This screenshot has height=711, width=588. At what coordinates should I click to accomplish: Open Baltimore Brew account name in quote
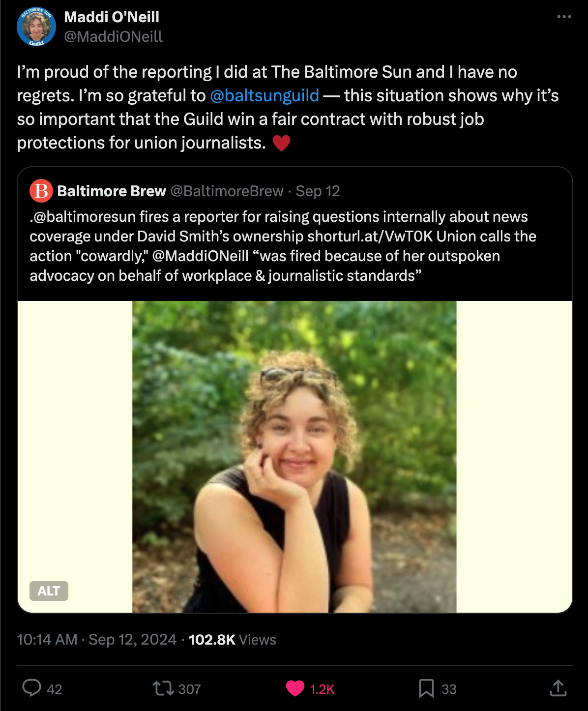click(x=112, y=191)
